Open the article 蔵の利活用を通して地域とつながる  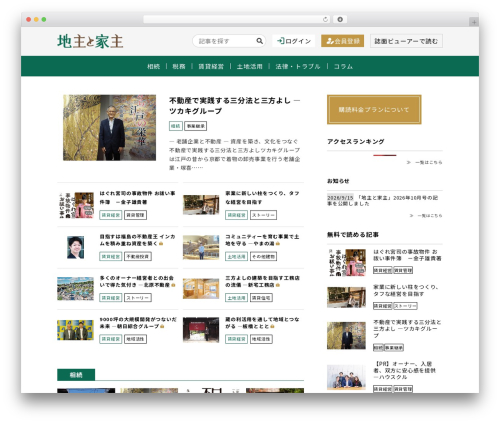point(262,323)
